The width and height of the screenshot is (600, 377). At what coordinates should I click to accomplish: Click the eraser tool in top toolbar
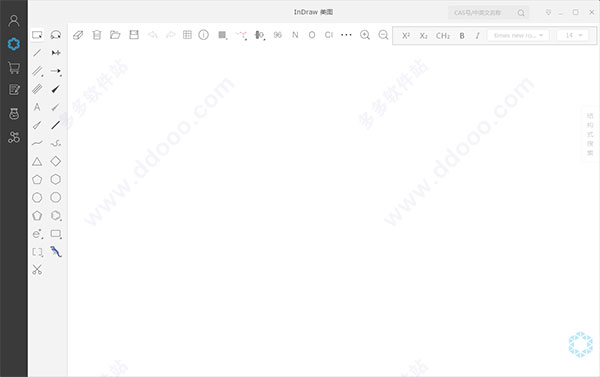pos(78,35)
